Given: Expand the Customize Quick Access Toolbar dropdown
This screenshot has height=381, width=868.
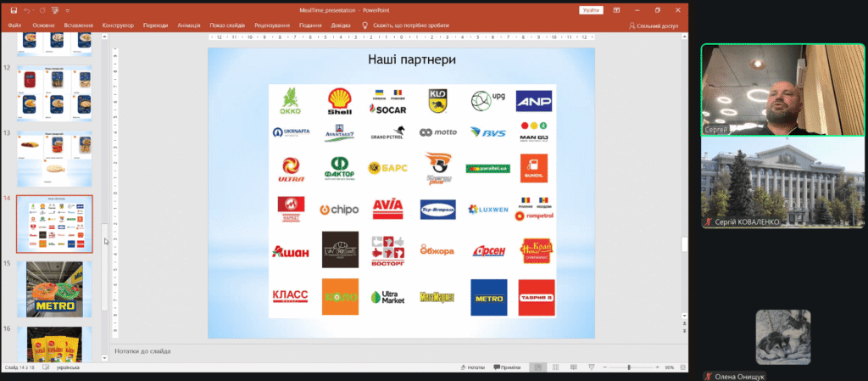Looking at the screenshot, I should pyautogui.click(x=68, y=10).
